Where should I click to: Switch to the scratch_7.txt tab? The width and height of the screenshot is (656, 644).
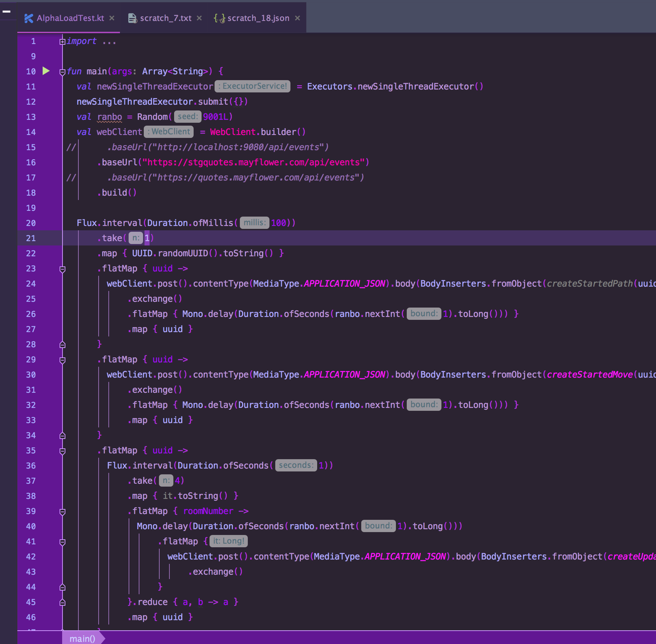pos(165,18)
